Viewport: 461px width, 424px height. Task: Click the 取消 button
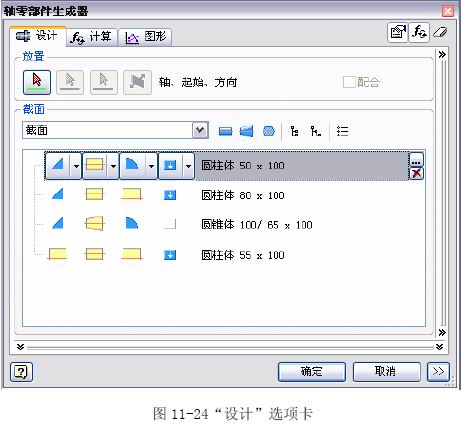click(x=386, y=371)
